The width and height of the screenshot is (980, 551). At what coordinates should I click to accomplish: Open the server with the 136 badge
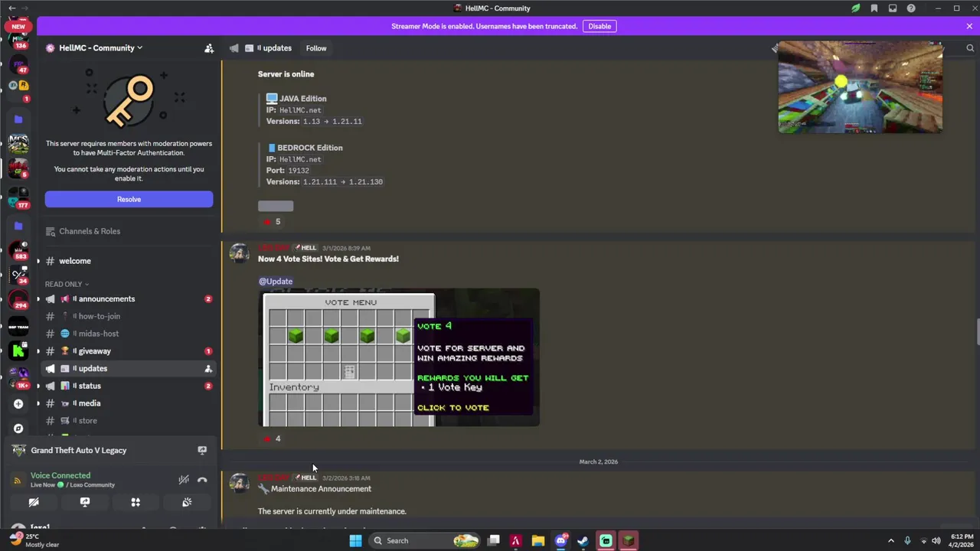pos(18,40)
